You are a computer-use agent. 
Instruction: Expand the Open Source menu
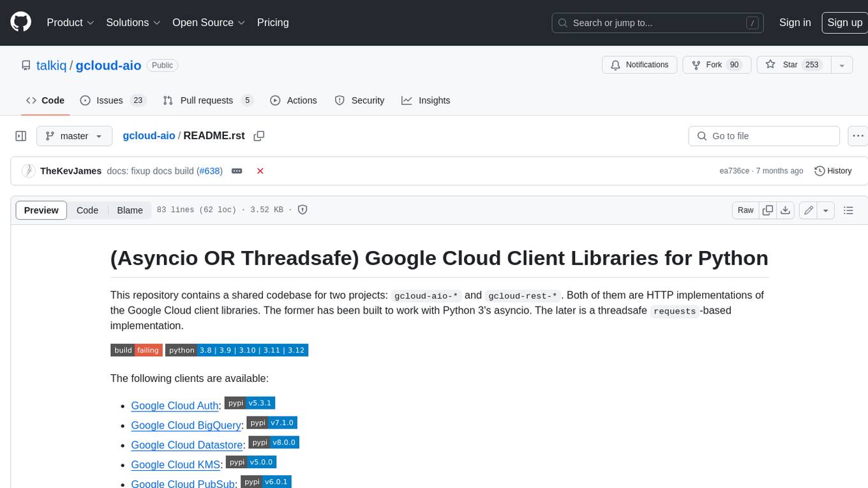(209, 22)
